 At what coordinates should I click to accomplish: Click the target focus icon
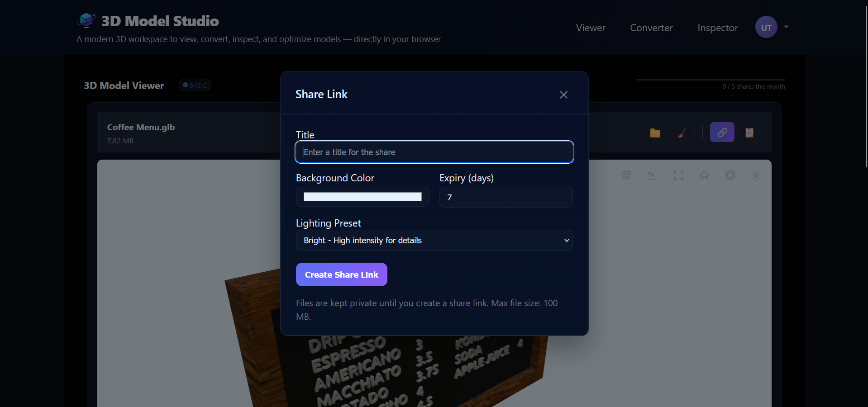pyautogui.click(x=730, y=175)
